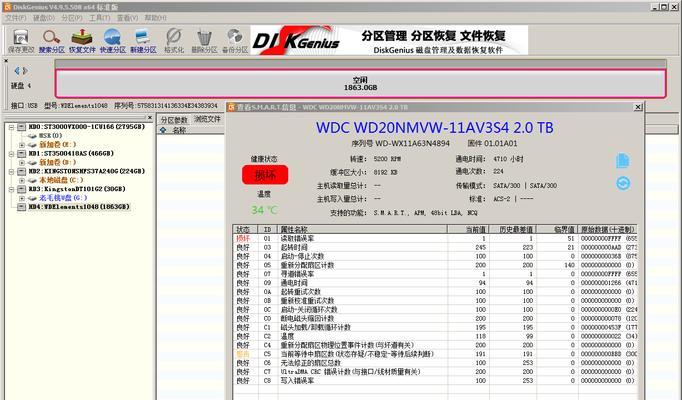Select 本地磁盘 (C:) in disk tree

tap(61, 180)
